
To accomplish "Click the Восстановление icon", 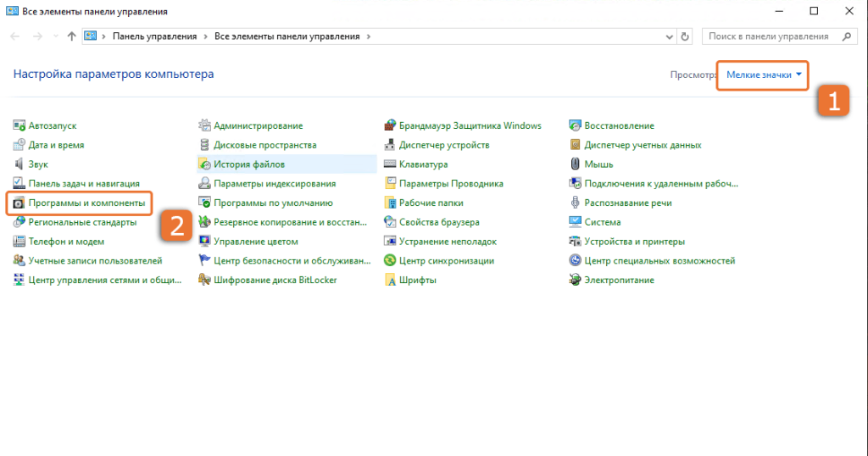I will click(x=576, y=125).
